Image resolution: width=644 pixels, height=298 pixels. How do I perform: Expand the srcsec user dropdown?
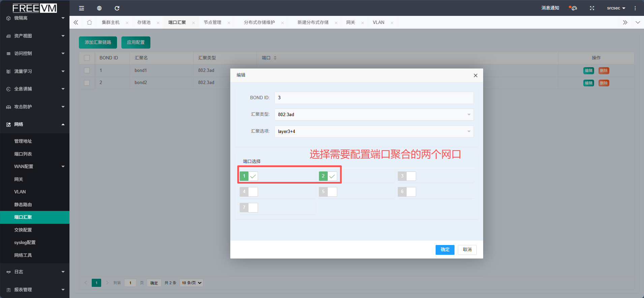coord(616,8)
